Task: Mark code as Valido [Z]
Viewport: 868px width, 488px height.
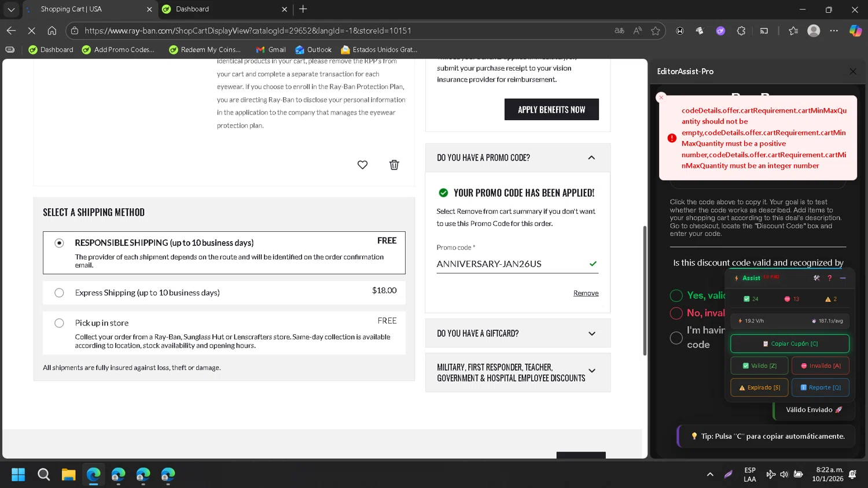Action: (x=759, y=365)
